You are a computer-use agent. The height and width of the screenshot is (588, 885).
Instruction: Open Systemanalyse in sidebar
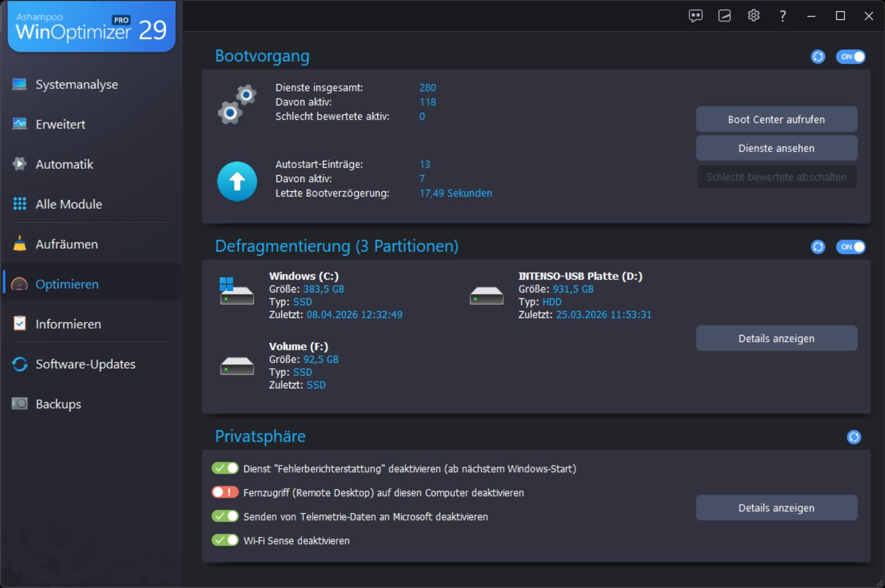click(x=91, y=84)
